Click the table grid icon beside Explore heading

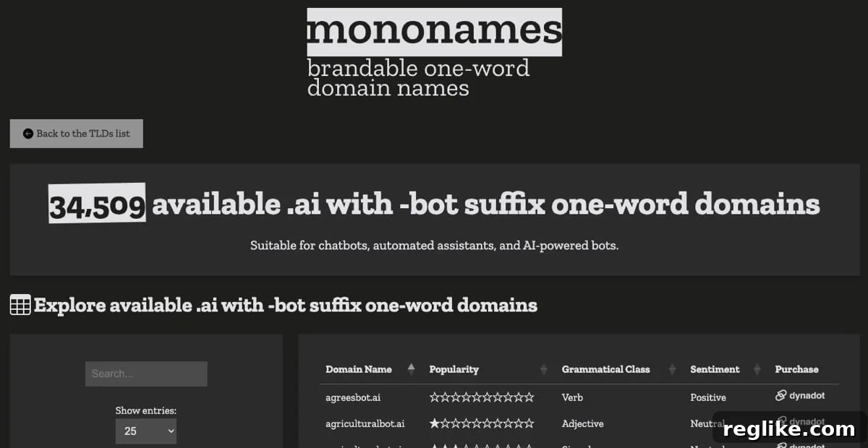coord(20,305)
